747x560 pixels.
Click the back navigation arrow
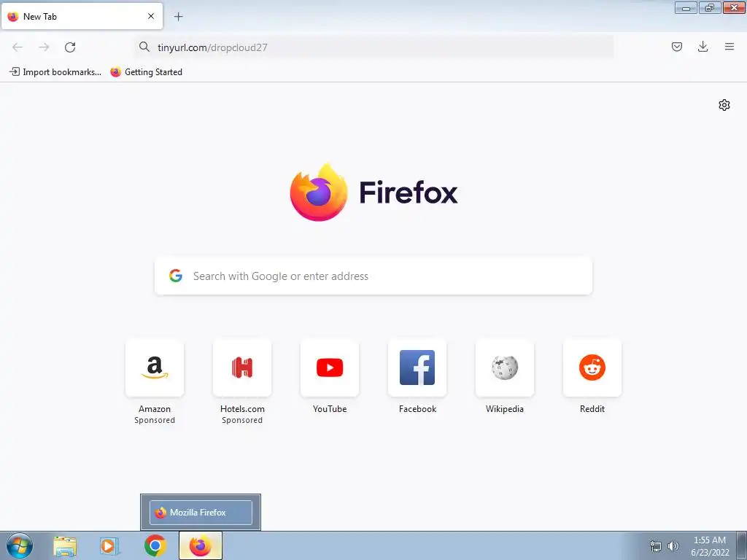coord(18,47)
